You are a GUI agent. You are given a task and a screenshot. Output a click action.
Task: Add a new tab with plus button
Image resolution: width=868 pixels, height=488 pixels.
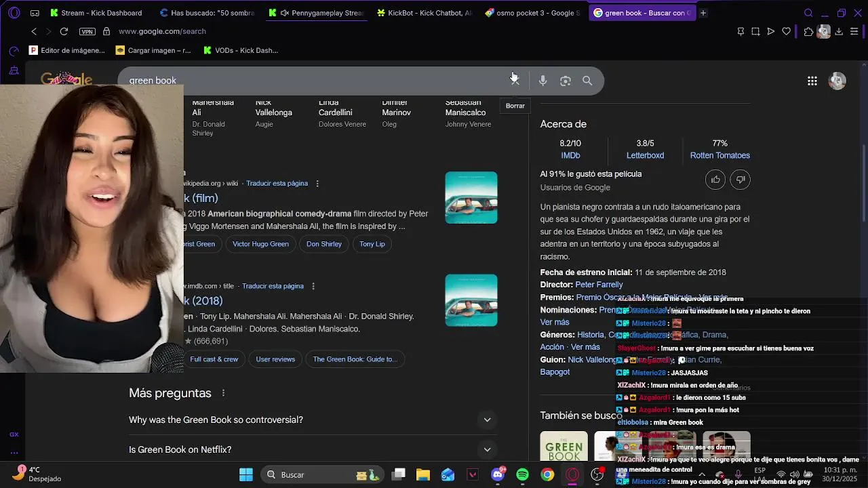[x=703, y=13]
